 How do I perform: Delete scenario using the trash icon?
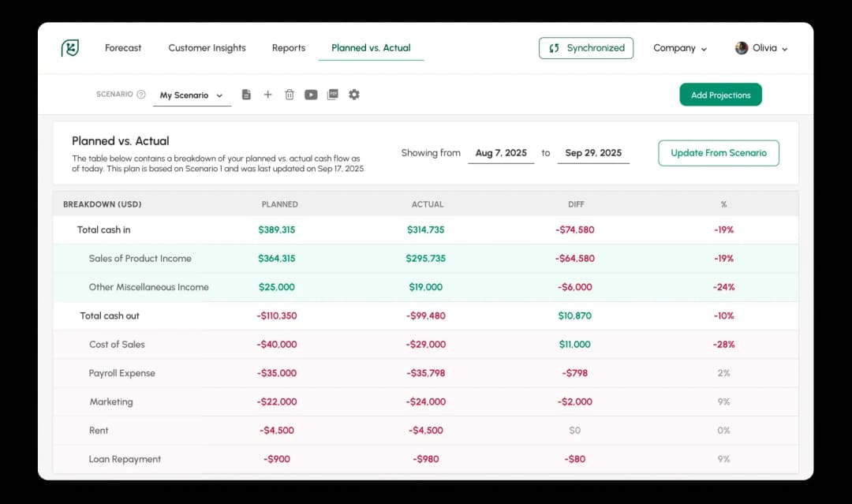[x=290, y=94]
